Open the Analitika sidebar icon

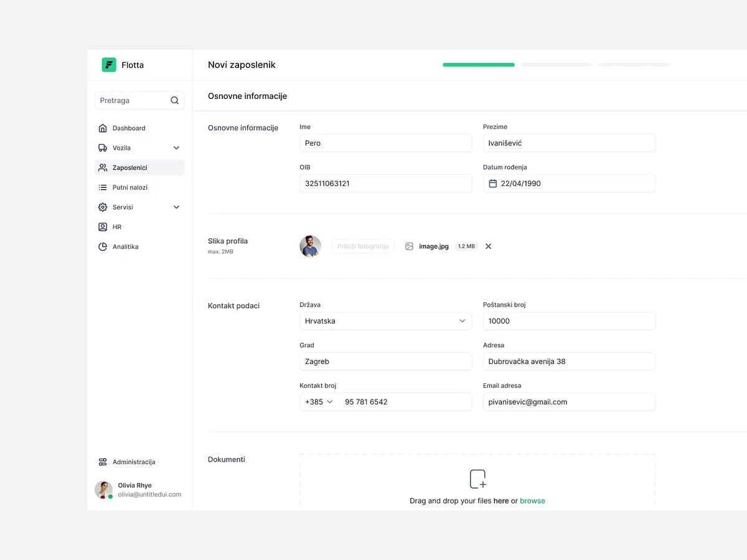[103, 246]
